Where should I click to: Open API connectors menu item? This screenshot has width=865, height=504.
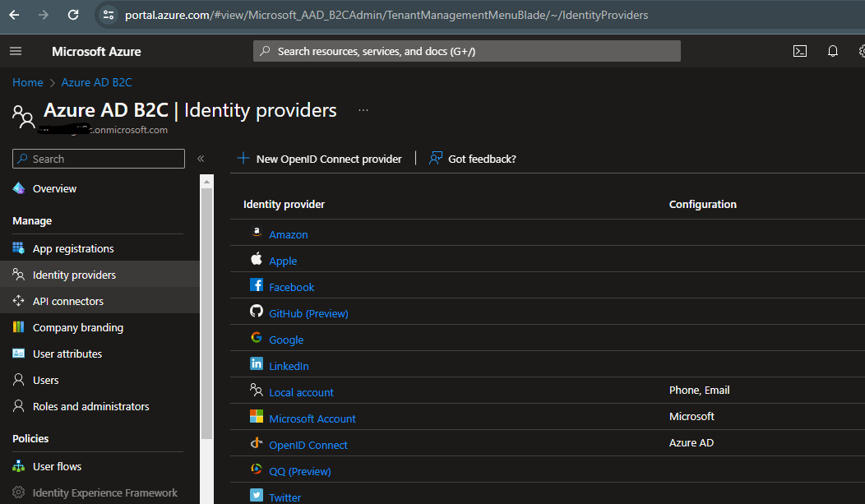click(x=99, y=301)
